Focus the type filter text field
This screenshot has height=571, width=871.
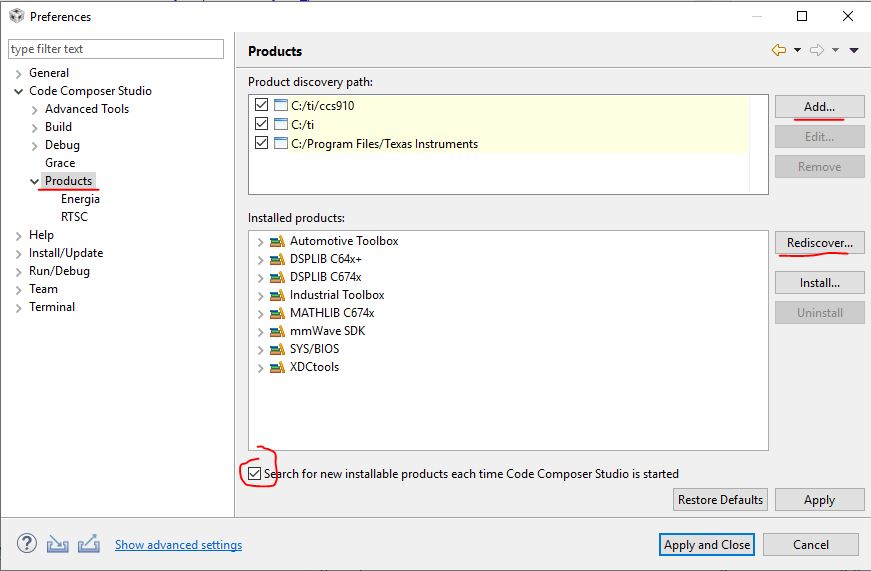click(116, 49)
